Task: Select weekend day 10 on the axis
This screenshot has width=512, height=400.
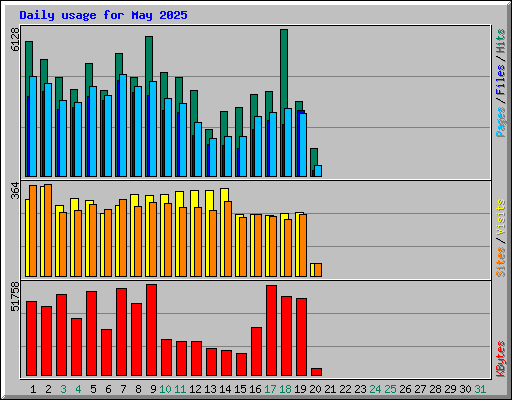Action: click(x=165, y=389)
